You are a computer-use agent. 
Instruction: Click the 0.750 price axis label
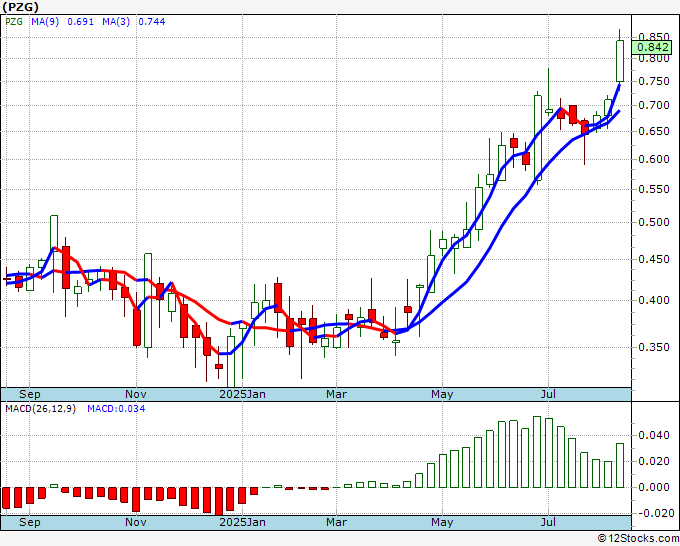(x=654, y=82)
